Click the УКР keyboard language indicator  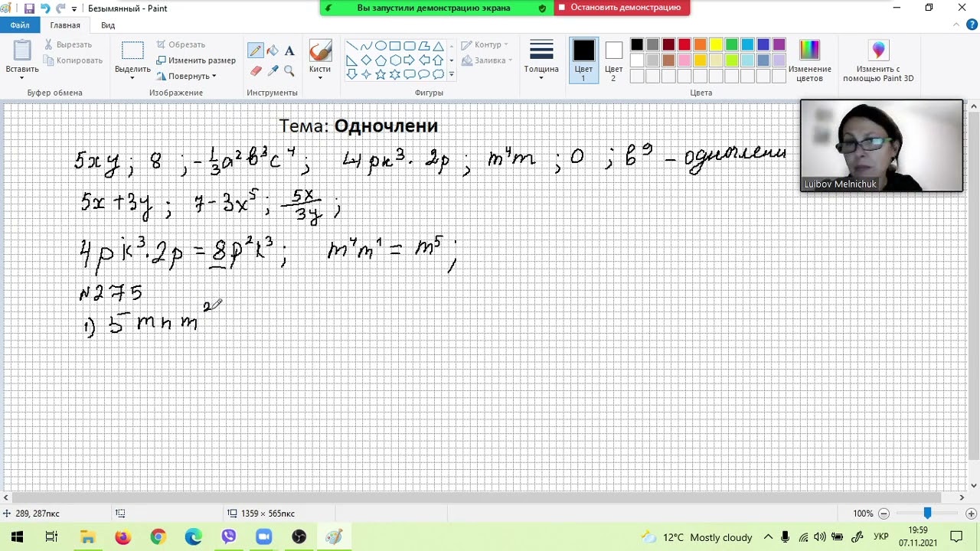point(881,537)
